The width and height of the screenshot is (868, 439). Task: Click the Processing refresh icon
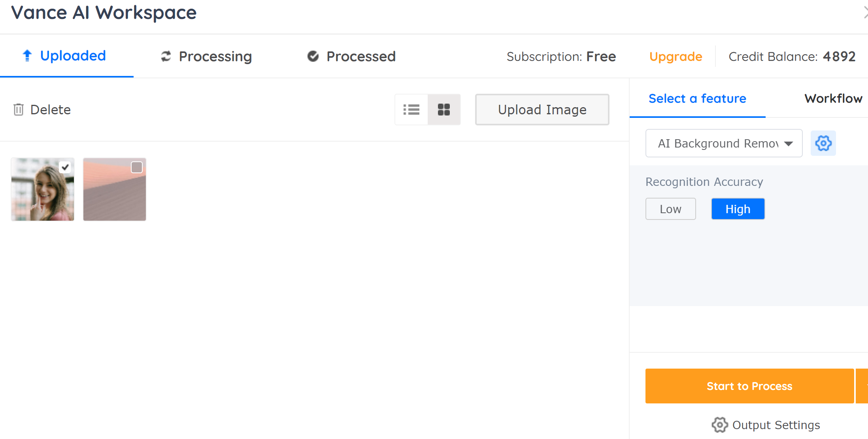click(x=166, y=57)
